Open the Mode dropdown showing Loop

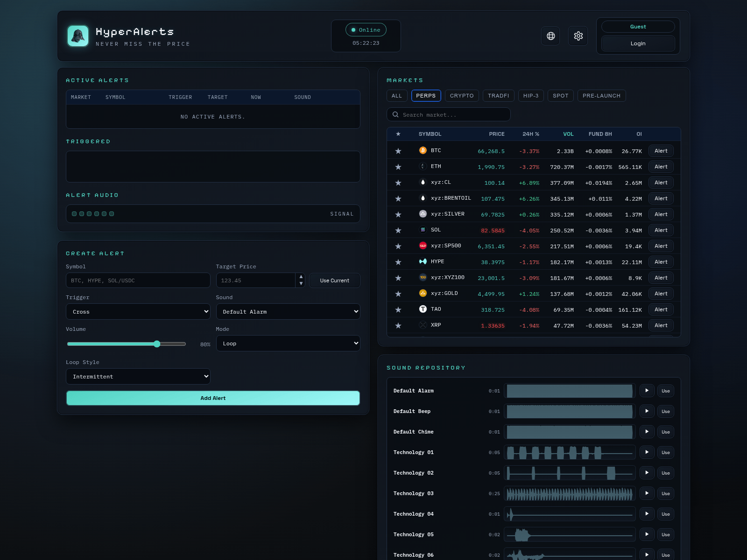(x=288, y=343)
